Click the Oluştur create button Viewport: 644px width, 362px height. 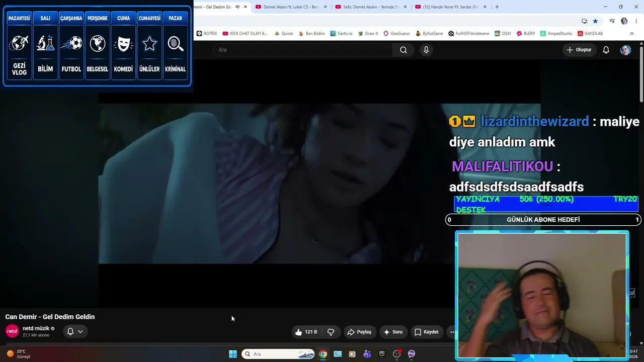pos(579,50)
